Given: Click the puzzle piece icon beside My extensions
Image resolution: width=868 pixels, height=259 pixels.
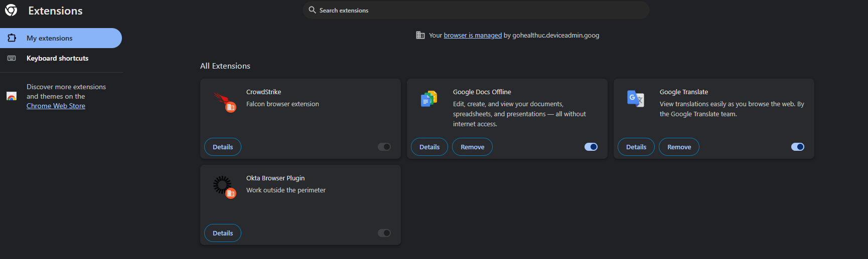Looking at the screenshot, I should pyautogui.click(x=12, y=38).
